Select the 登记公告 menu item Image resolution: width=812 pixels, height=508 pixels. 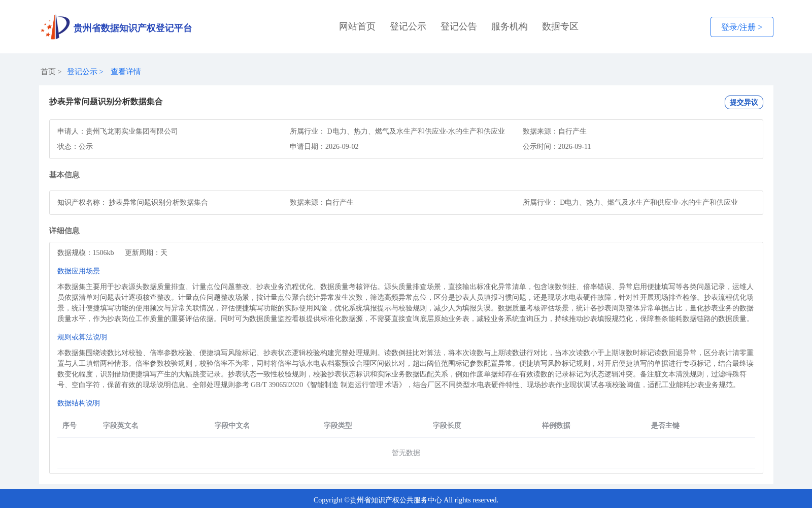459,26
